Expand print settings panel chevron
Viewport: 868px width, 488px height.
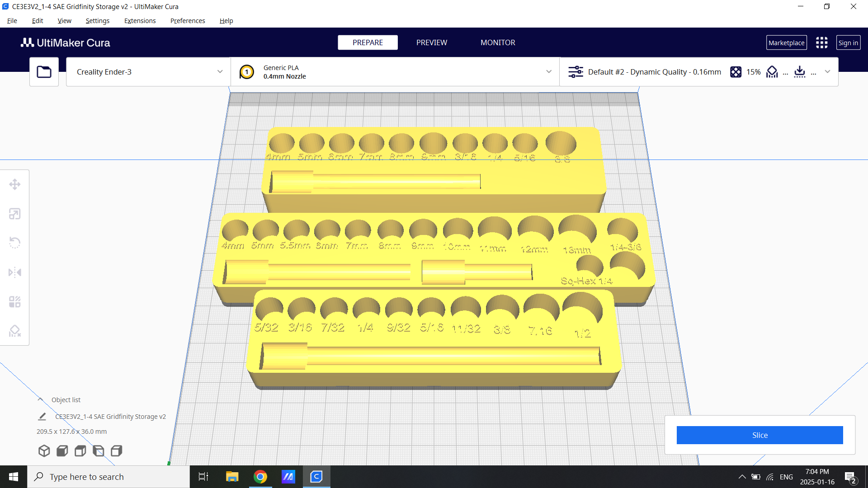[x=828, y=72]
